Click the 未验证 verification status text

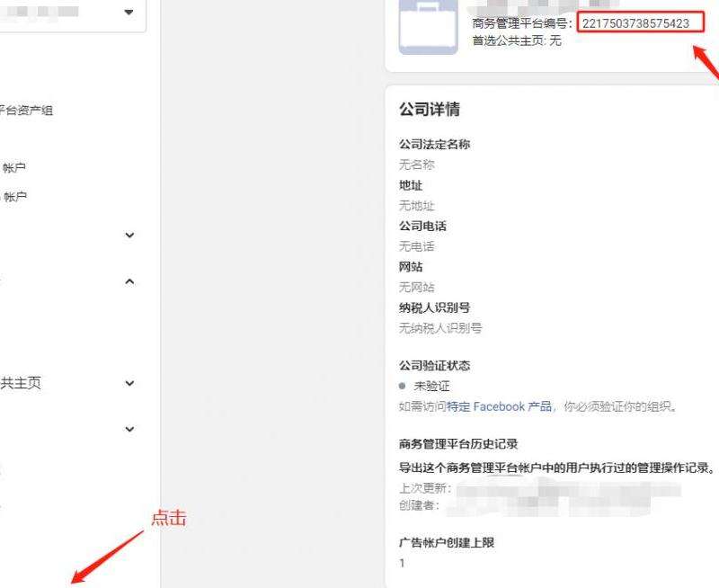[431, 387]
